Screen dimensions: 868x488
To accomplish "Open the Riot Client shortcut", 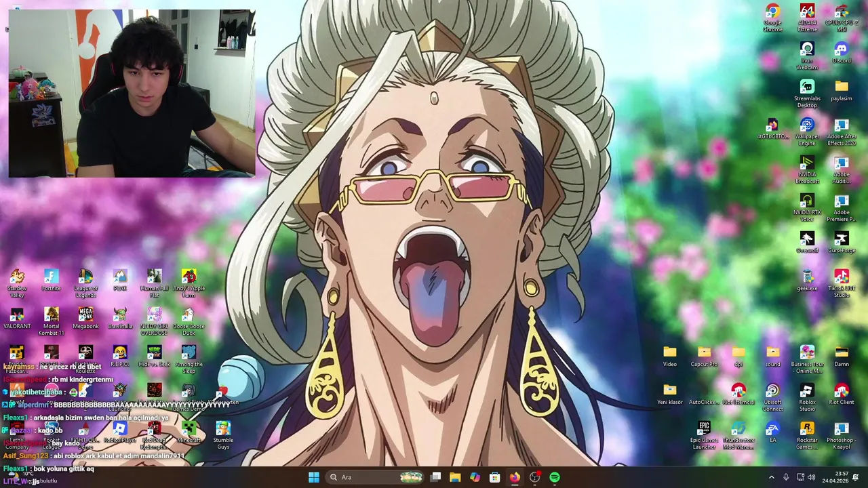I will [842, 394].
